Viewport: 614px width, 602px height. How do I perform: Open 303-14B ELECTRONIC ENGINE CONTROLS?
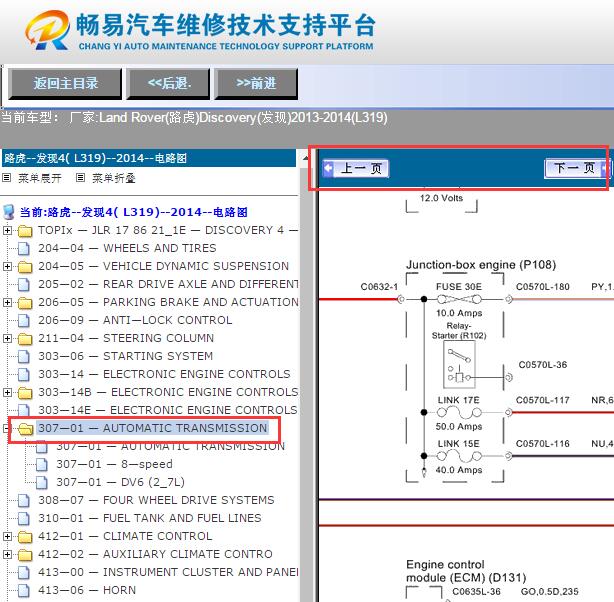[168, 392]
